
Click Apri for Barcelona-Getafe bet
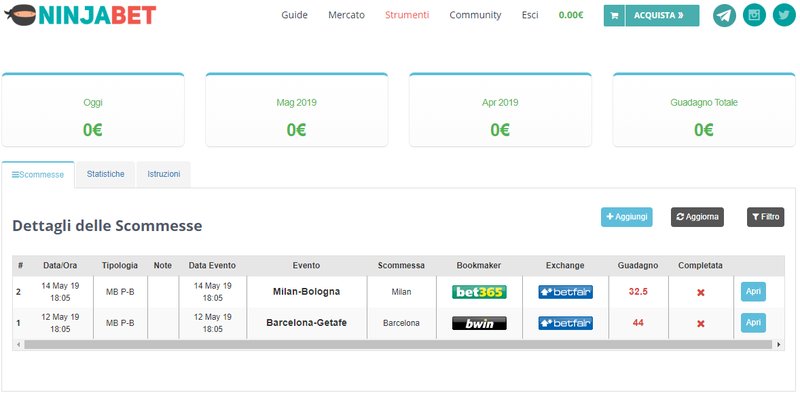tap(753, 323)
